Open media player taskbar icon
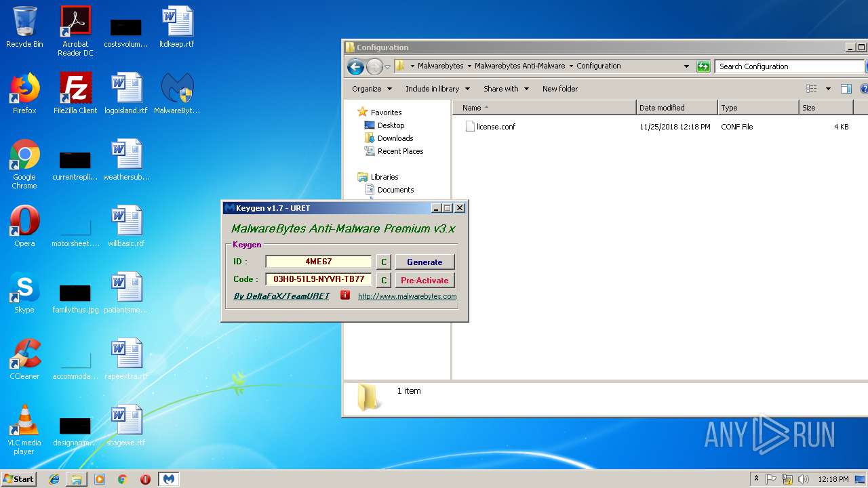 (100, 479)
